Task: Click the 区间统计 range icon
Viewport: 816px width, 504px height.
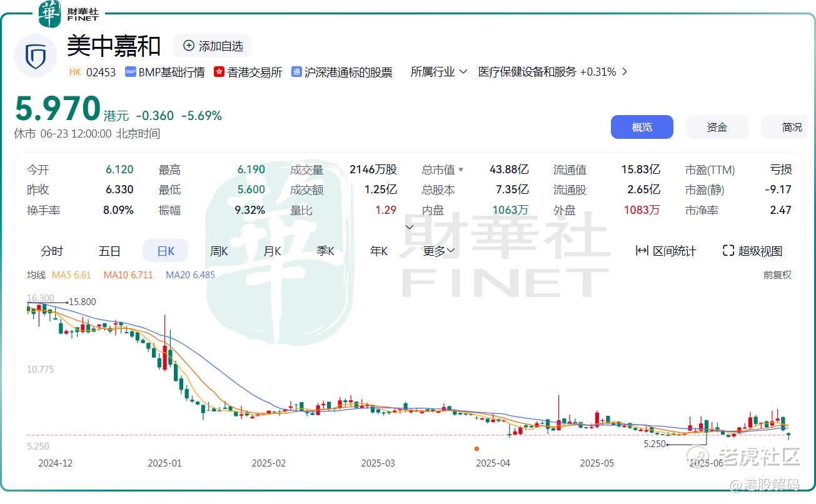Action: 642,251
